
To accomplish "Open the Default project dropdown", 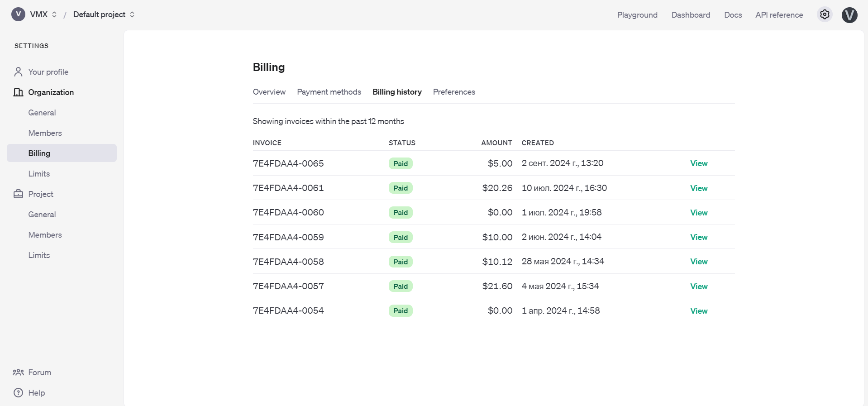I will coord(104,14).
